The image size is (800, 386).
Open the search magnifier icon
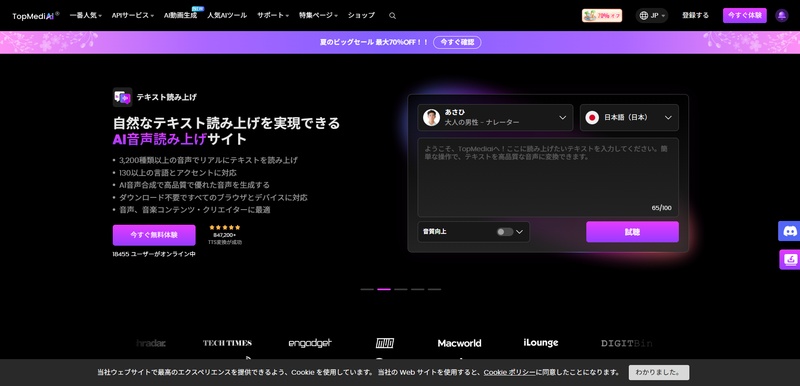click(x=392, y=16)
